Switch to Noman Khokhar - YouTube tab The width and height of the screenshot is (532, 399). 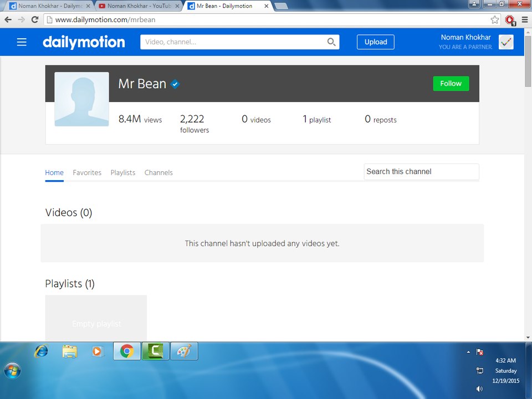pyautogui.click(x=139, y=6)
